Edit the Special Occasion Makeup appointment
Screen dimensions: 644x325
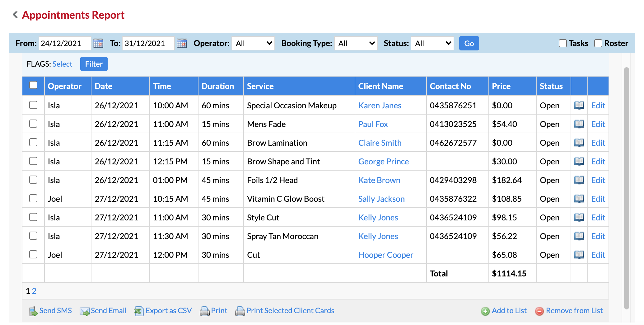(x=598, y=106)
